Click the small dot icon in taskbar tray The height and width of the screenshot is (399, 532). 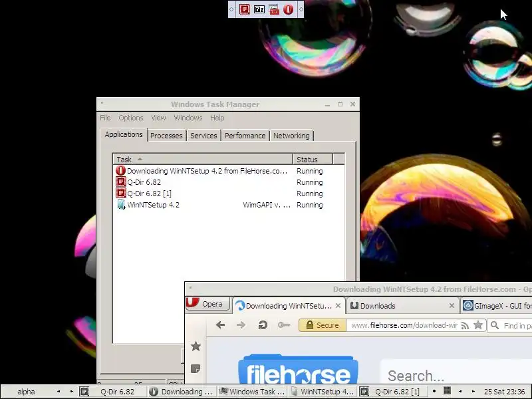(434, 391)
